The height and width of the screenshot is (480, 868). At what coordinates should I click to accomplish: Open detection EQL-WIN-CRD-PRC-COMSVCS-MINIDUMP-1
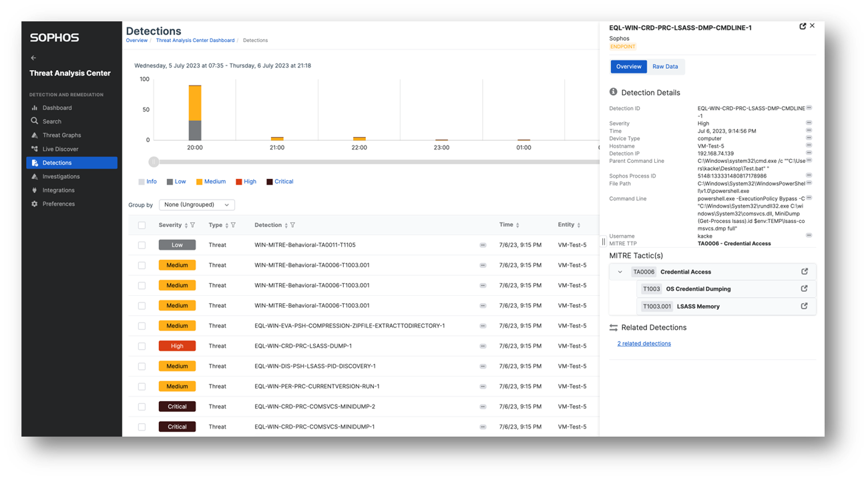coord(314,427)
